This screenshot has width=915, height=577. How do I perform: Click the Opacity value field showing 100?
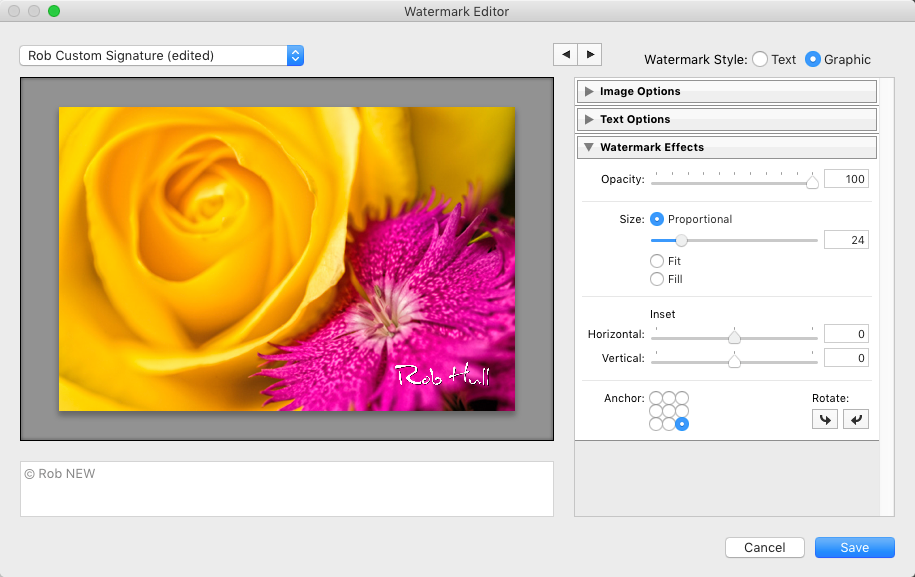(x=846, y=179)
